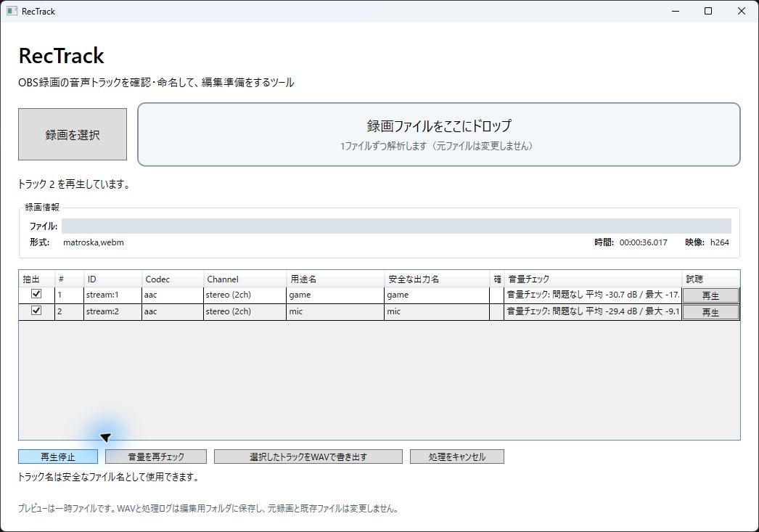This screenshot has width=759, height=532.
Task: Close the RecTrack window
Action: [x=741, y=11]
